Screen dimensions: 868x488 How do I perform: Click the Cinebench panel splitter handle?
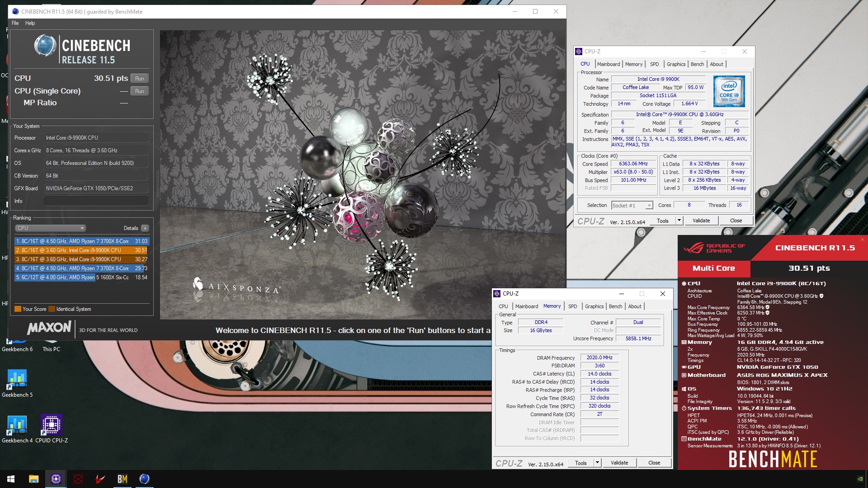[x=157, y=184]
